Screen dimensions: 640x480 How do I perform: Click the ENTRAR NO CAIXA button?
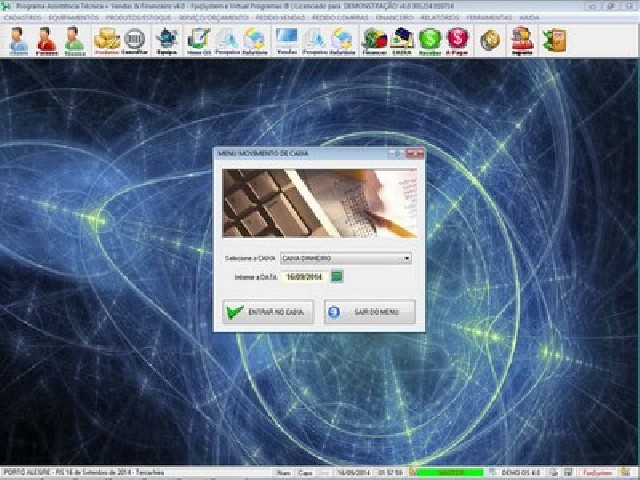[268, 312]
